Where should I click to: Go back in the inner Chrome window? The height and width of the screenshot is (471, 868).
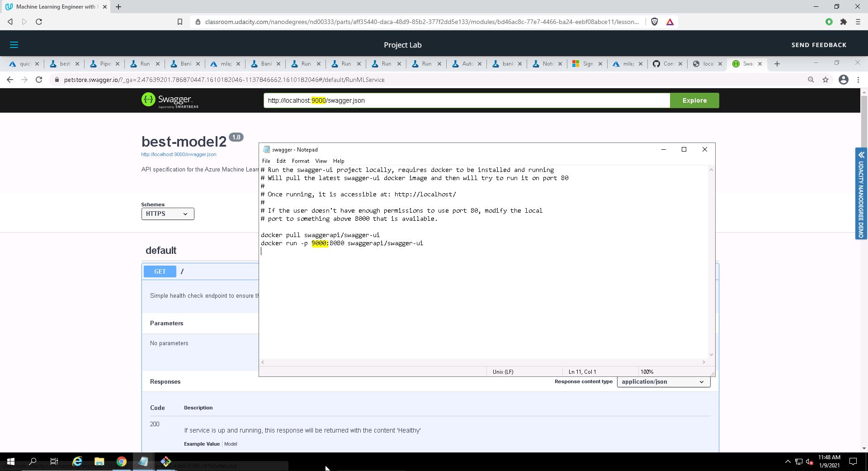10,80
